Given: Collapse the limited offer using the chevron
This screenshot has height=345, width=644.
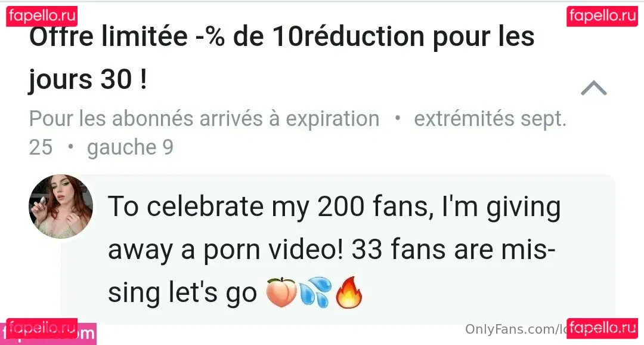Looking at the screenshot, I should (593, 90).
